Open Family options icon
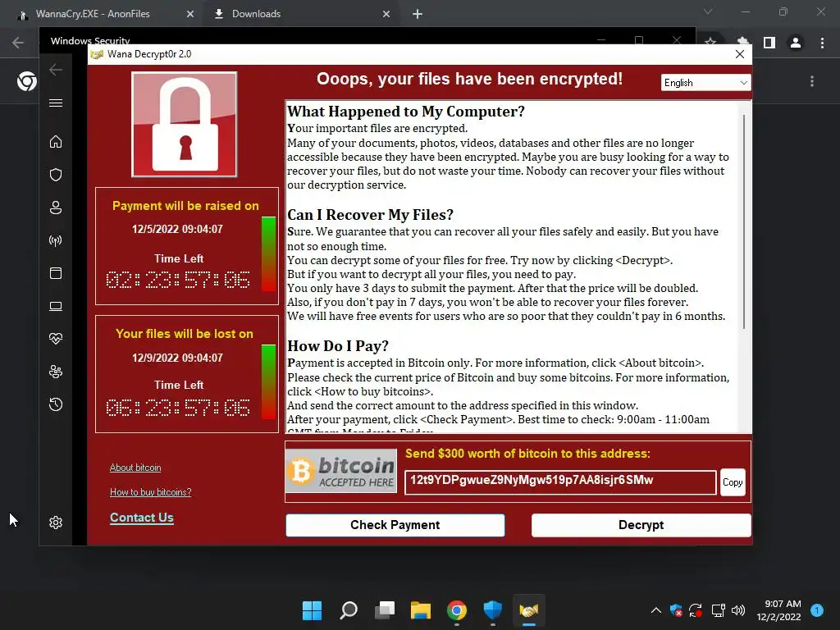This screenshot has width=840, height=630. pyautogui.click(x=56, y=372)
